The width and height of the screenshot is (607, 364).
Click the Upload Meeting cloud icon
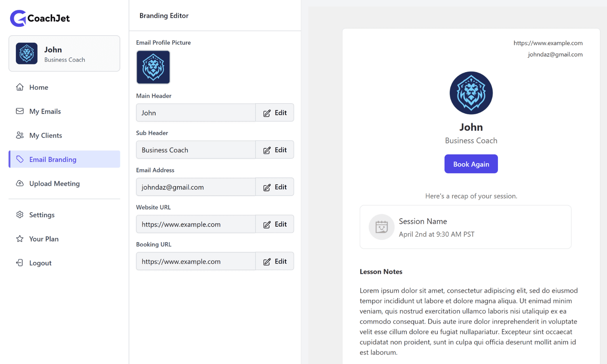[20, 184]
